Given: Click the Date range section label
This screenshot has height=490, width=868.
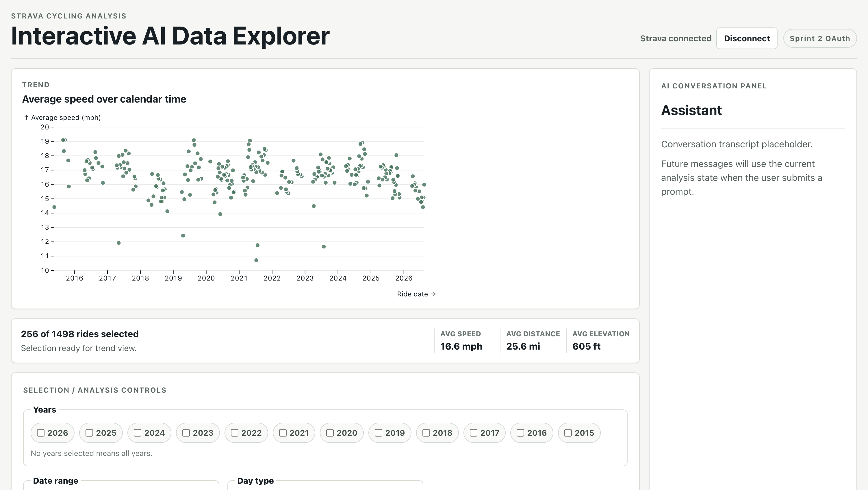Looking at the screenshot, I should coord(55,480).
